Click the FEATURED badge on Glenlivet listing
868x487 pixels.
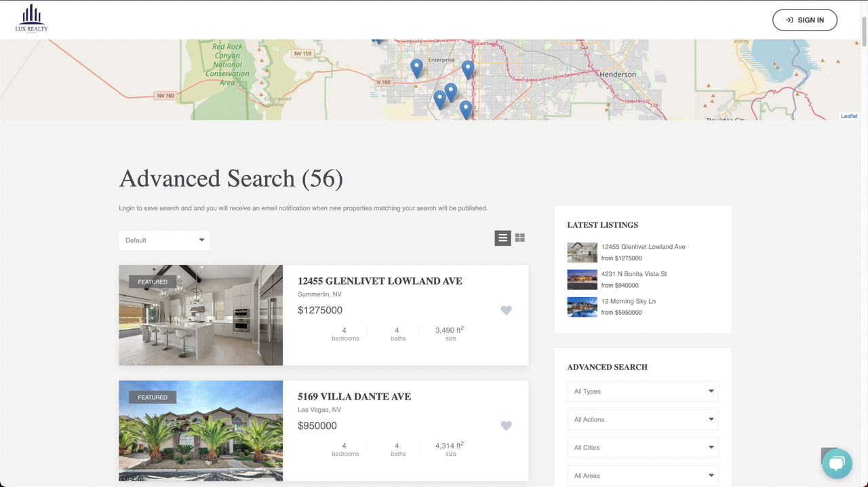point(153,281)
